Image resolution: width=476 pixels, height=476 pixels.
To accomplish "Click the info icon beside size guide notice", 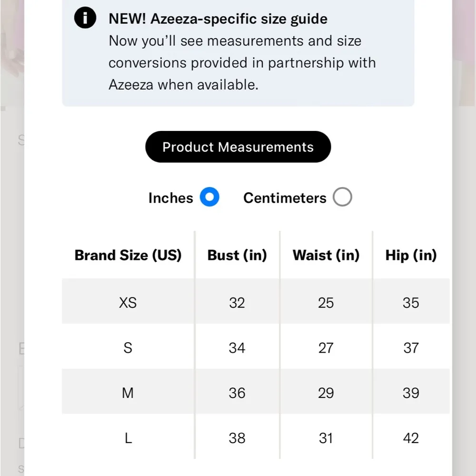I will pos(85,19).
